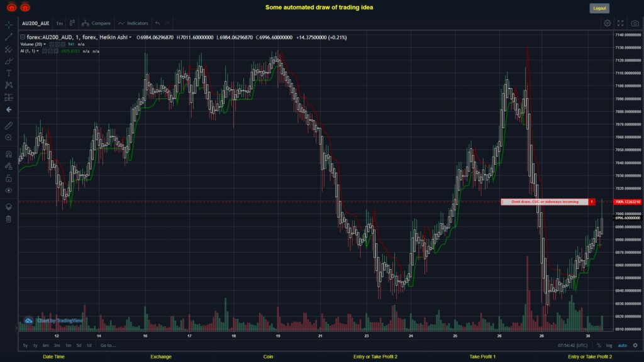This screenshot has width=644, height=362.
Task: Open the prediction and measurement tools
Action: pos(9,97)
